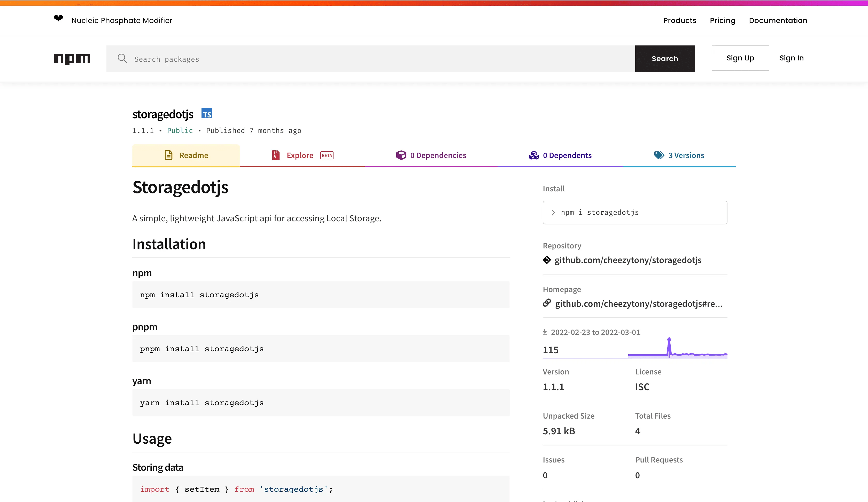Click the git diamond icon by Repository
The image size is (868, 502).
547,260
